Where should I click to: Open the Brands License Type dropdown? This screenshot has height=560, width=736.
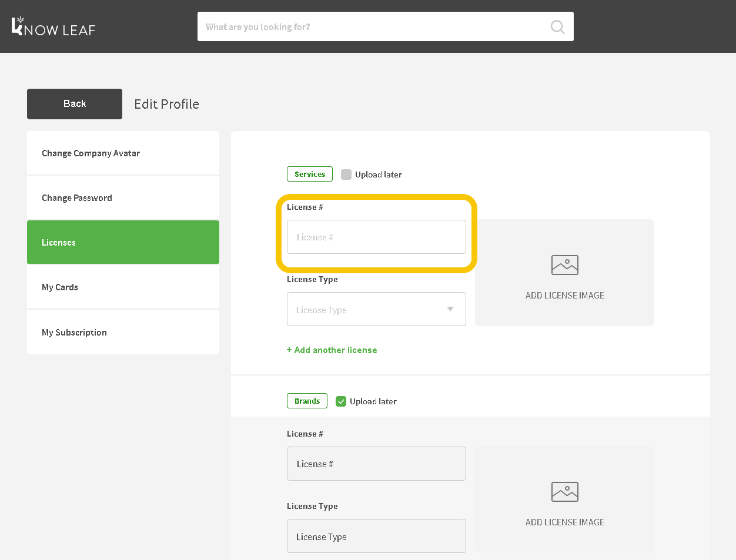[376, 536]
